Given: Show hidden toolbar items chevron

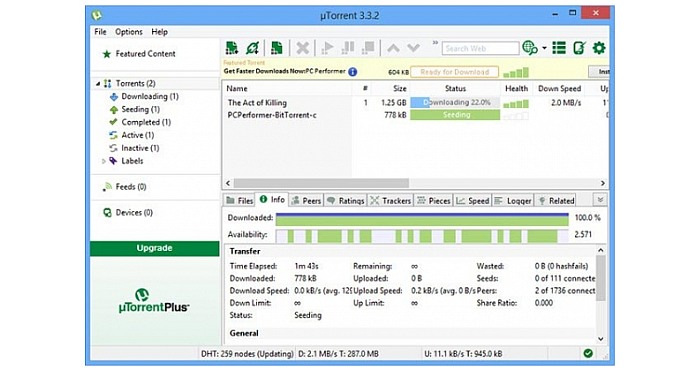Looking at the screenshot, I should (x=435, y=43).
